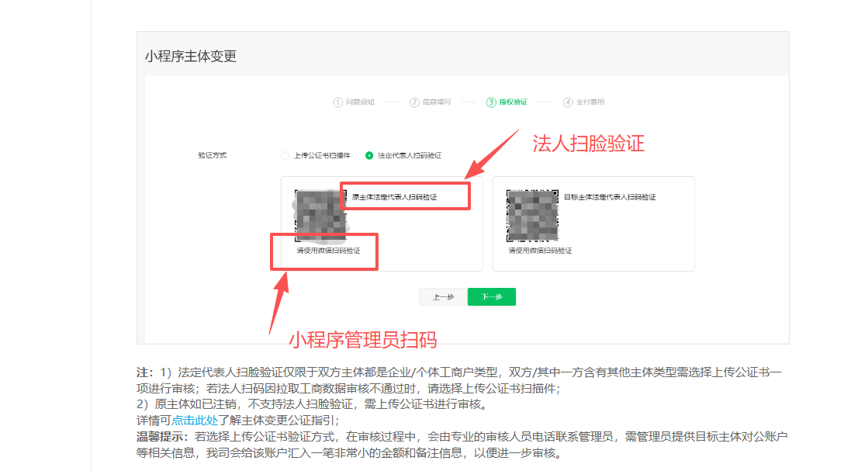Click step 3 授权验证
Screen dimensions: 868x471
(x=507, y=102)
